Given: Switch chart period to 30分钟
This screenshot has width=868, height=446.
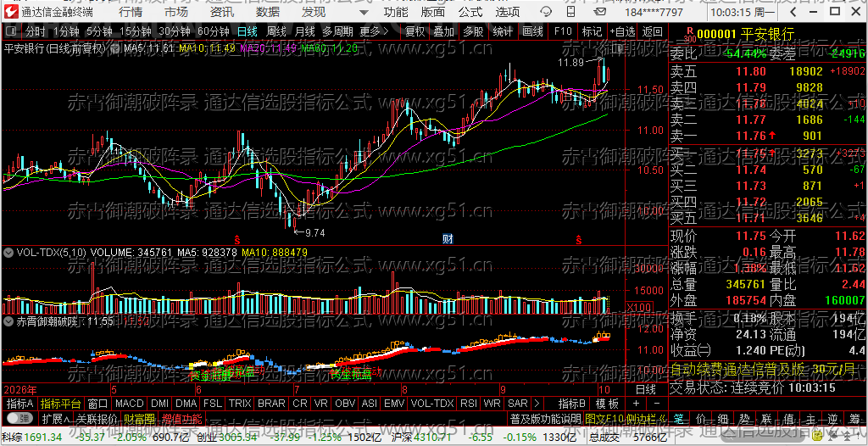Looking at the screenshot, I should coord(175,31).
